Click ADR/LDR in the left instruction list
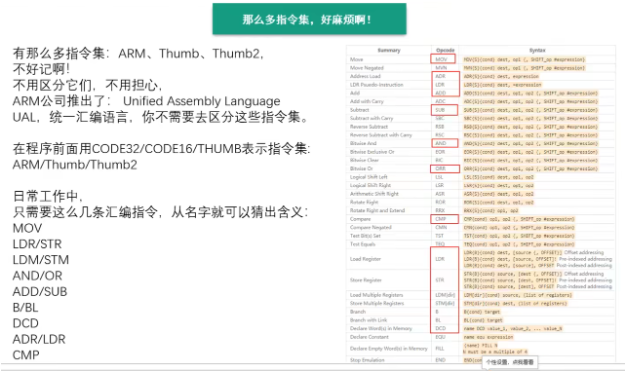 (x=39, y=339)
